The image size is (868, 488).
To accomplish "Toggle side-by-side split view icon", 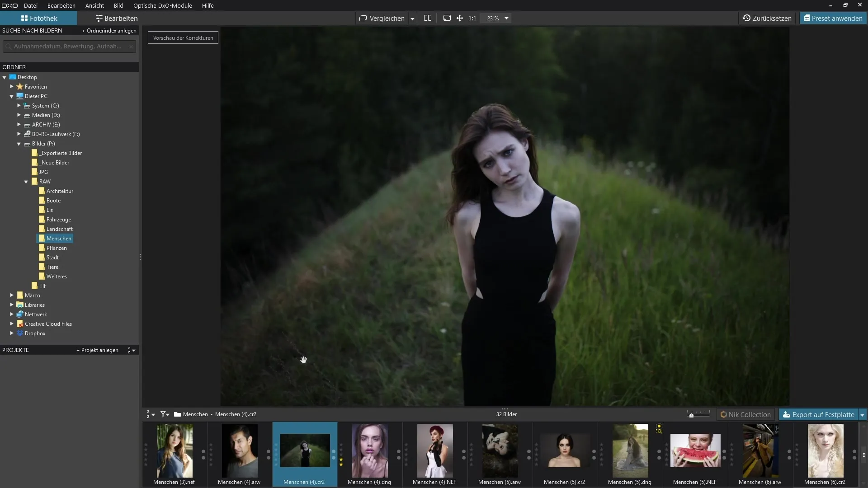I will (x=428, y=18).
